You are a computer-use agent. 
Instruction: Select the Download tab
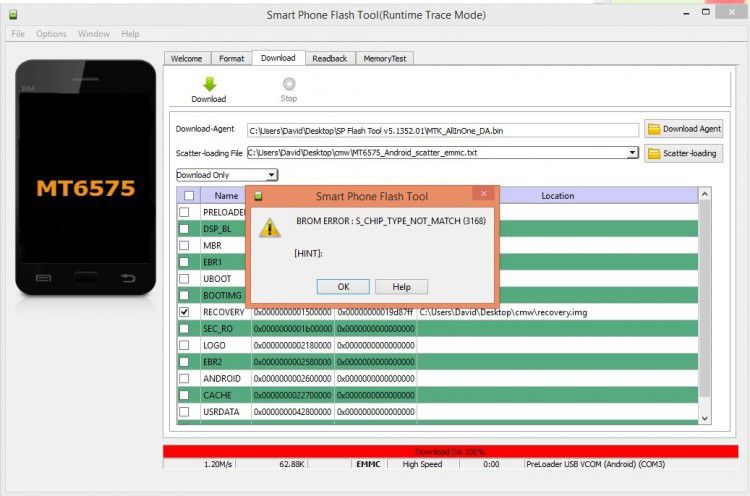(278, 58)
